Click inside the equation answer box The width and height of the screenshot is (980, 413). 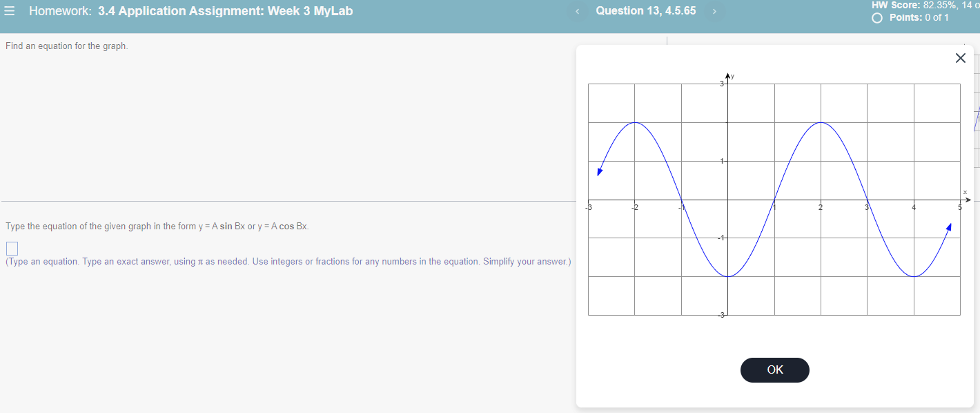(11, 248)
